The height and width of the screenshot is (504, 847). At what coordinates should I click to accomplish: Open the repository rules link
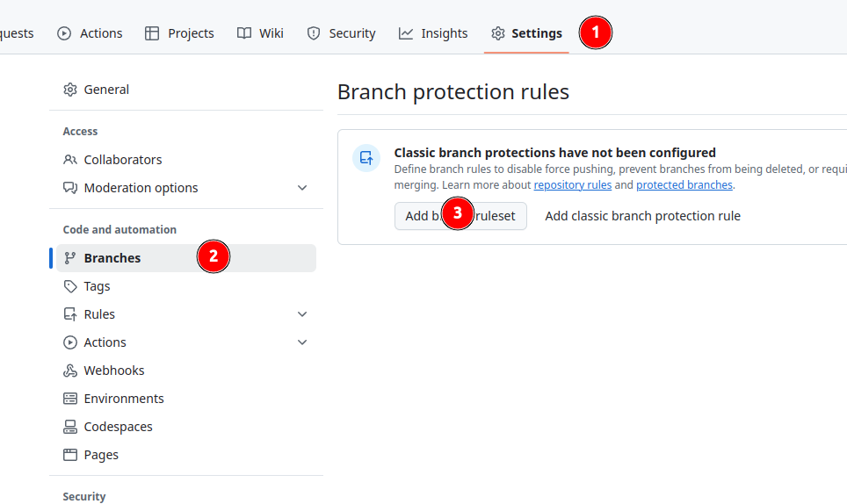point(572,185)
